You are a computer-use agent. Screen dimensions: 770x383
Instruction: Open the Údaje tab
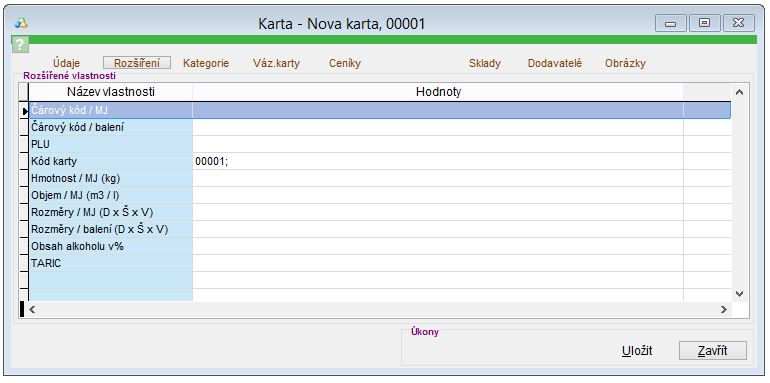[66, 63]
